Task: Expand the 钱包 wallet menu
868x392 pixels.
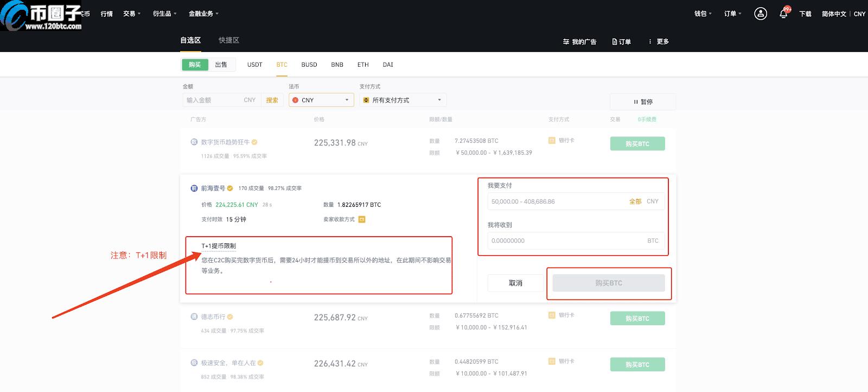Action: [x=703, y=14]
